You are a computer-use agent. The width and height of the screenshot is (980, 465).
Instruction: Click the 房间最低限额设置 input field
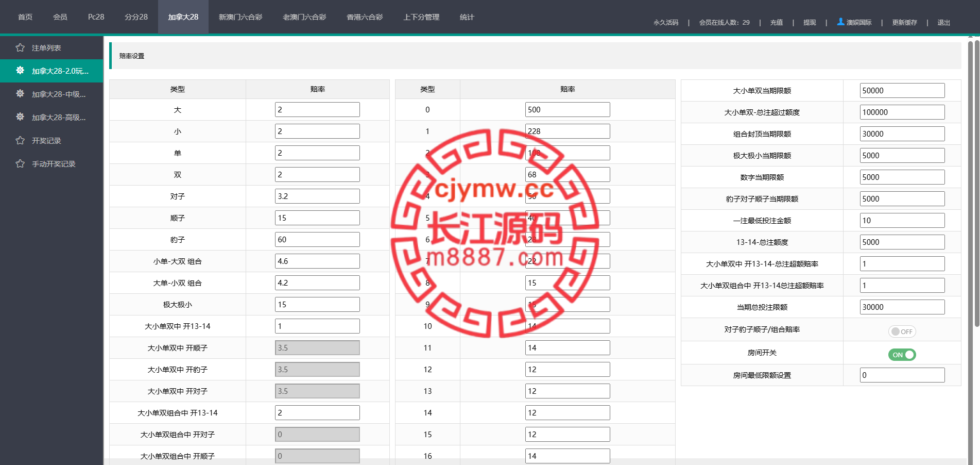tap(902, 375)
